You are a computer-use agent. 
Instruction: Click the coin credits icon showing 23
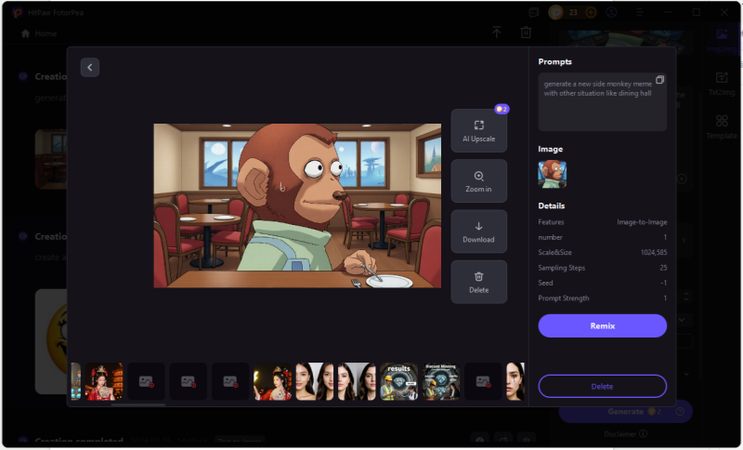coord(556,12)
